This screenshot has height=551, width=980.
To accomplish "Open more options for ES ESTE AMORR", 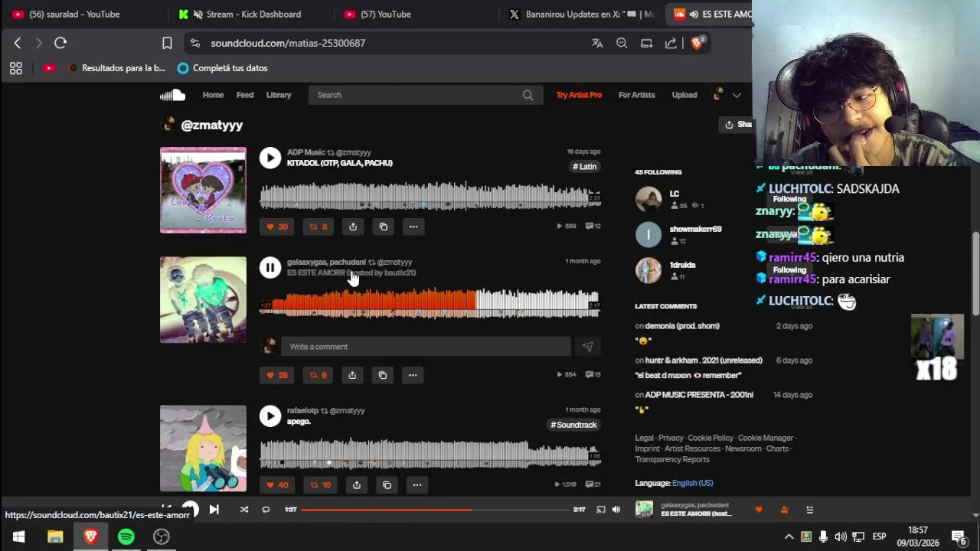I will tap(413, 375).
